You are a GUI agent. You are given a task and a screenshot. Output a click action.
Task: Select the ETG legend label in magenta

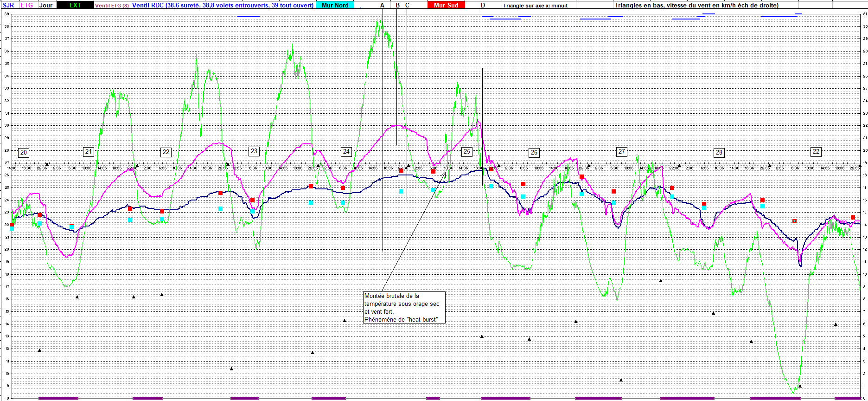coord(27,5)
